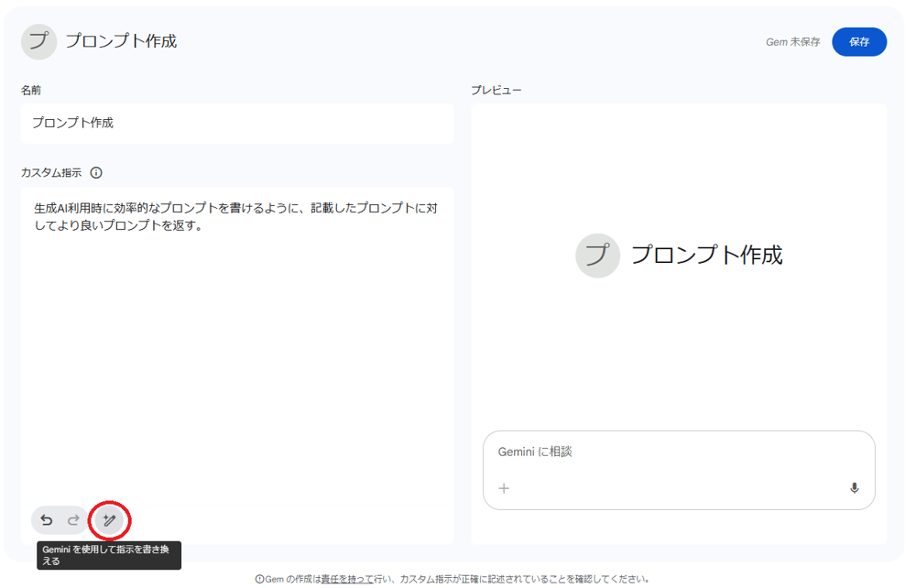Undo the last custom instruction edit
Image resolution: width=916 pixels, height=588 pixels.
click(x=46, y=519)
